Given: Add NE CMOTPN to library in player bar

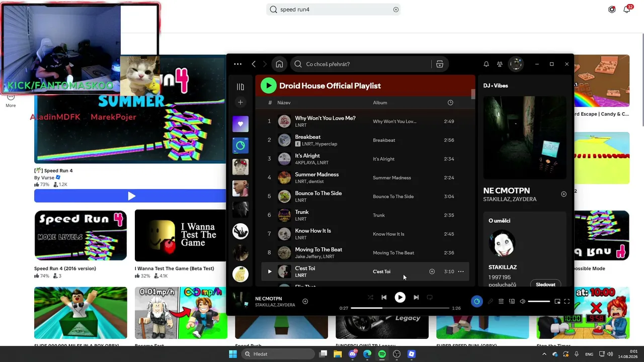Looking at the screenshot, I should [x=305, y=301].
